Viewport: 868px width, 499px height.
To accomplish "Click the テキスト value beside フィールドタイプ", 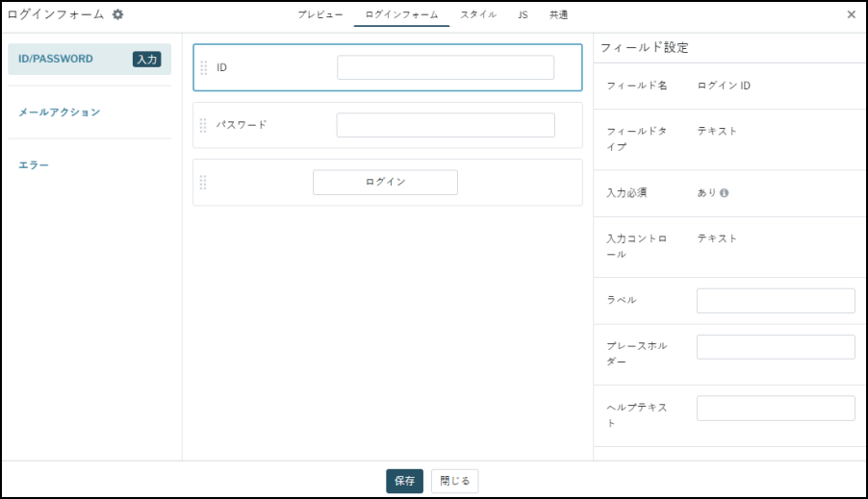I will tap(717, 131).
